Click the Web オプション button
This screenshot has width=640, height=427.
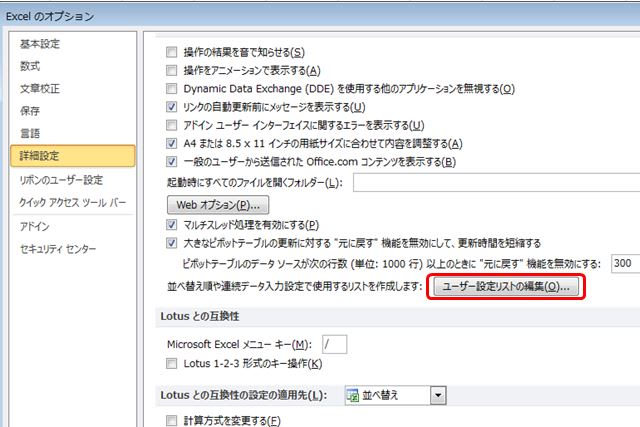tap(210, 204)
